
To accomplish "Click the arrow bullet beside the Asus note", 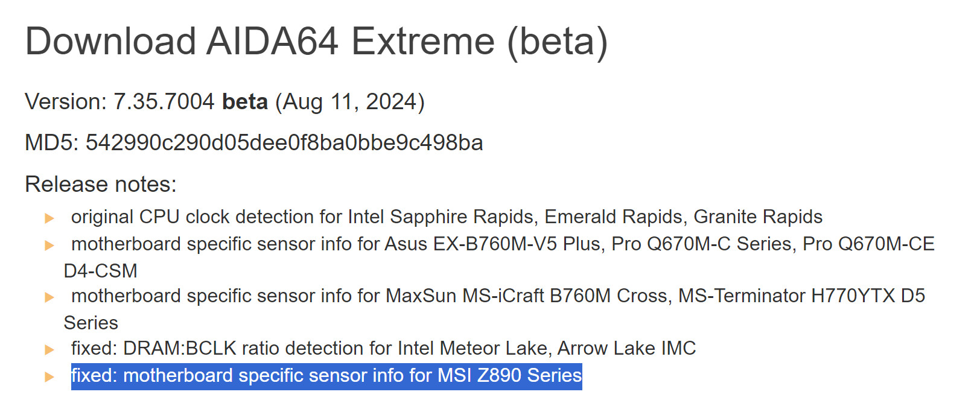I will [49, 246].
